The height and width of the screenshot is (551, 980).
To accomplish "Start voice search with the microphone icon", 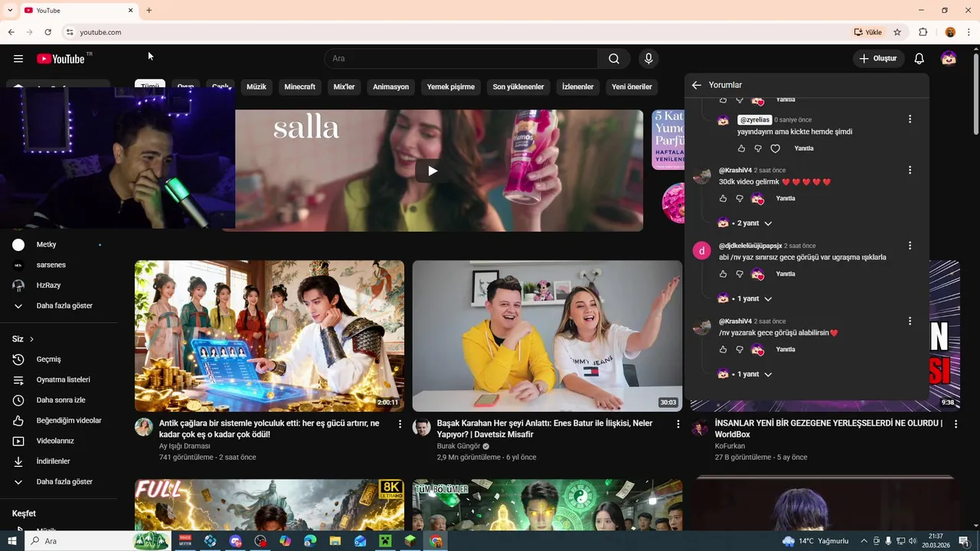I will 648,59.
